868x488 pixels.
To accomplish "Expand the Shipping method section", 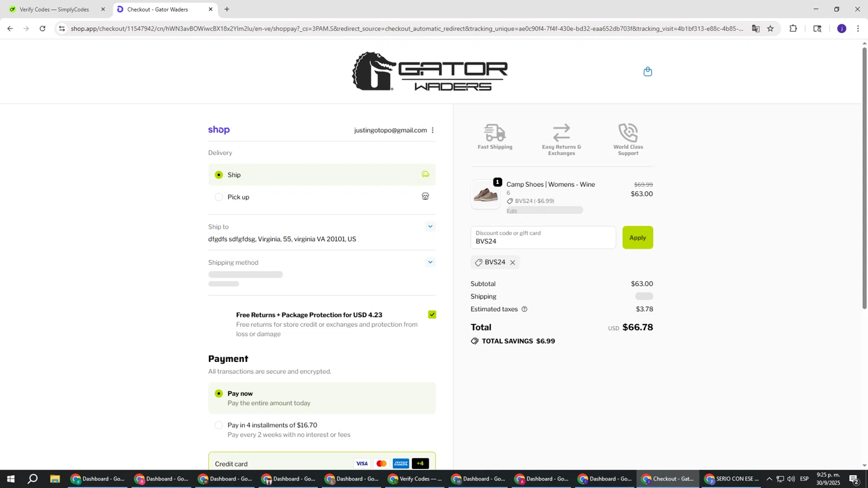I will (x=430, y=263).
